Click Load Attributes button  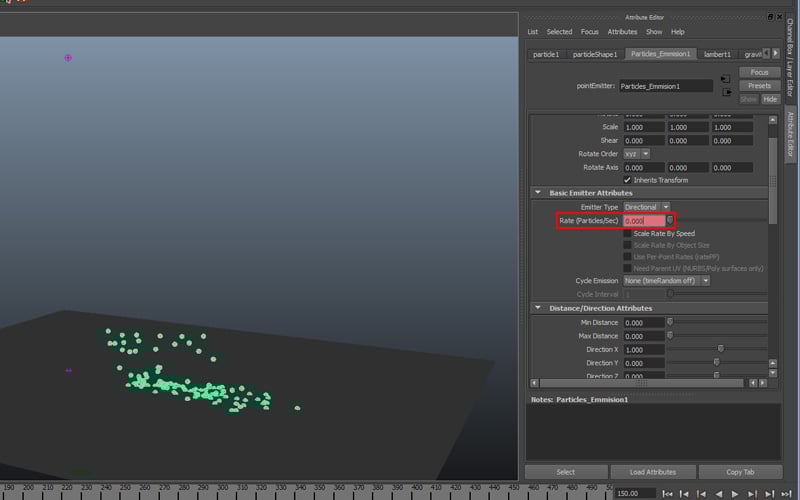click(x=653, y=472)
